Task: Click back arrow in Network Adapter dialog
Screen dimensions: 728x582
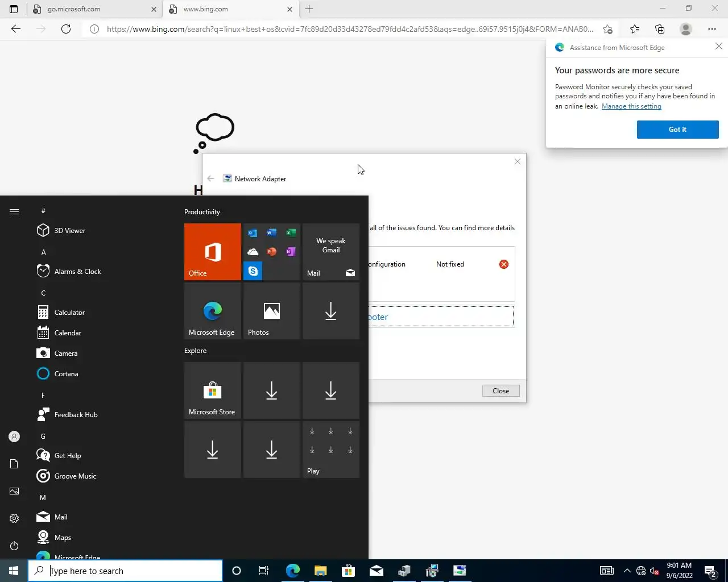Action: [x=211, y=178]
